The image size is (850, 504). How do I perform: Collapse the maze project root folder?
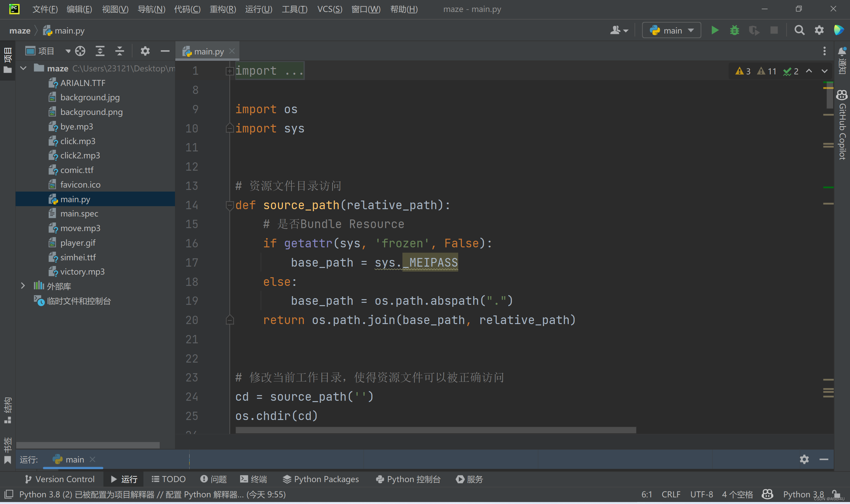click(23, 68)
